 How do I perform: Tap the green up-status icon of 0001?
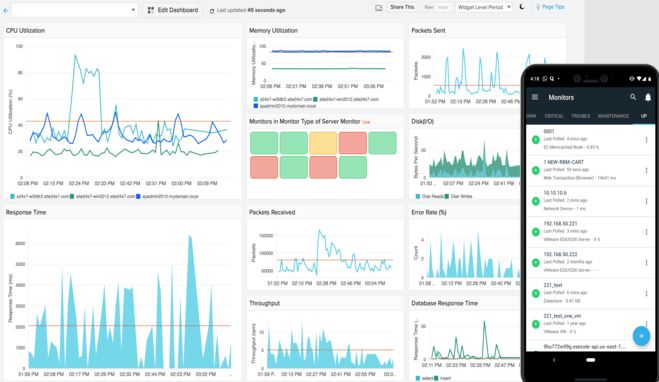click(535, 140)
